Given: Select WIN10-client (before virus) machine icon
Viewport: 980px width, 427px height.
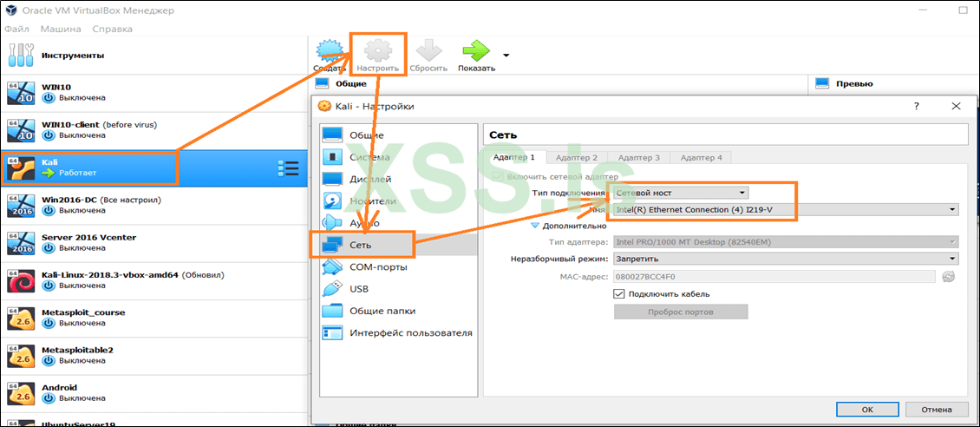Looking at the screenshot, I should (x=21, y=131).
